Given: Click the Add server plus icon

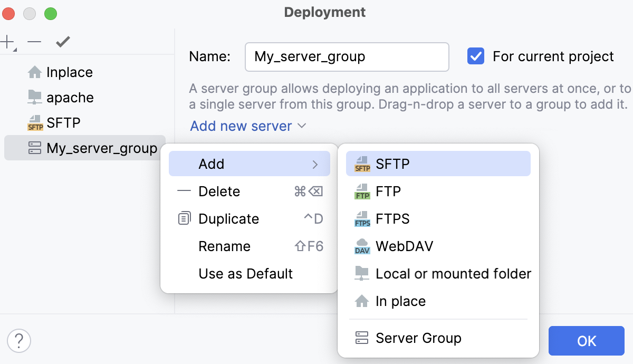Looking at the screenshot, I should tap(7, 40).
